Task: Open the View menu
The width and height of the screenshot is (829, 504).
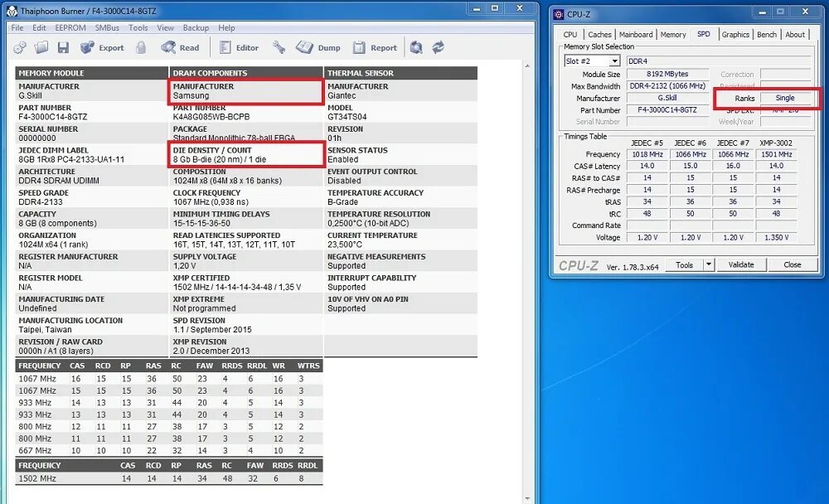Action: click(x=165, y=27)
